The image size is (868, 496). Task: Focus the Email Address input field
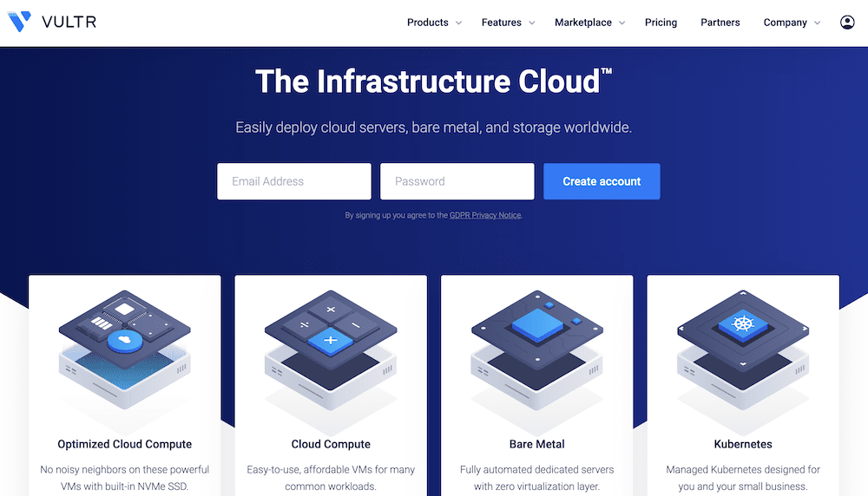[293, 181]
